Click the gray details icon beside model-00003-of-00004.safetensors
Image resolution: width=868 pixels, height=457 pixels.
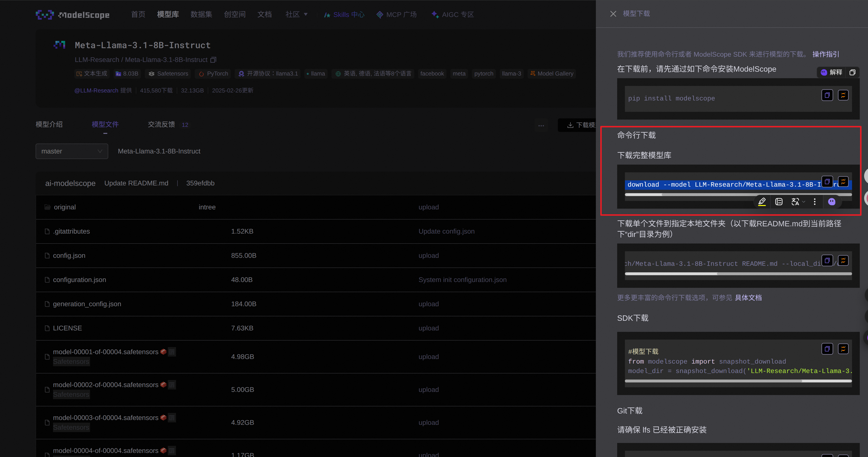(172, 418)
